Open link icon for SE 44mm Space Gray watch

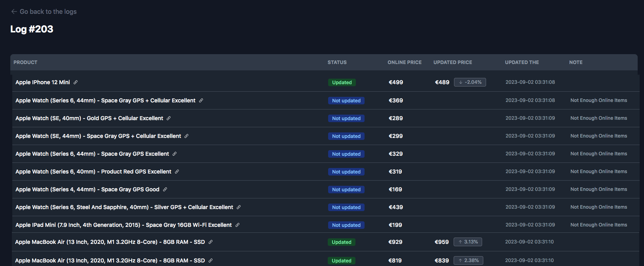tap(186, 136)
